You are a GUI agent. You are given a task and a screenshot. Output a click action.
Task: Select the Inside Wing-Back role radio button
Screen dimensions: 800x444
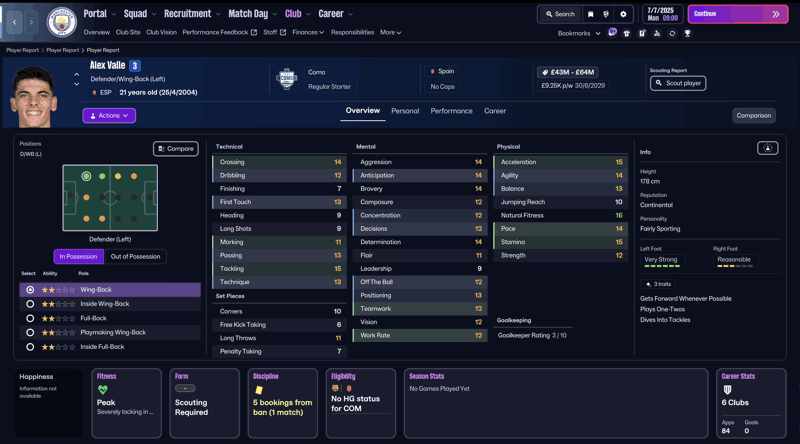click(x=30, y=304)
